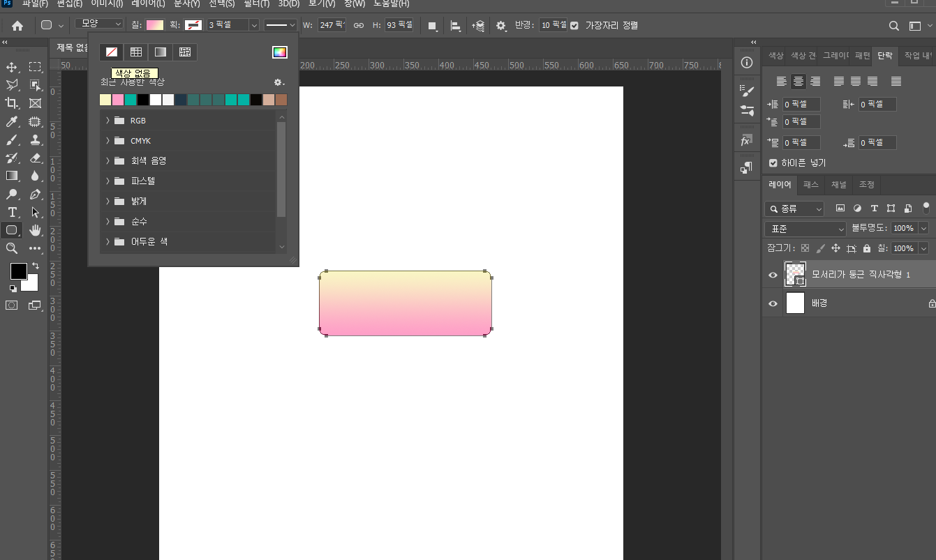The width and height of the screenshot is (936, 560).
Task: Expand the 파스텔 swatch folder
Action: 107,181
